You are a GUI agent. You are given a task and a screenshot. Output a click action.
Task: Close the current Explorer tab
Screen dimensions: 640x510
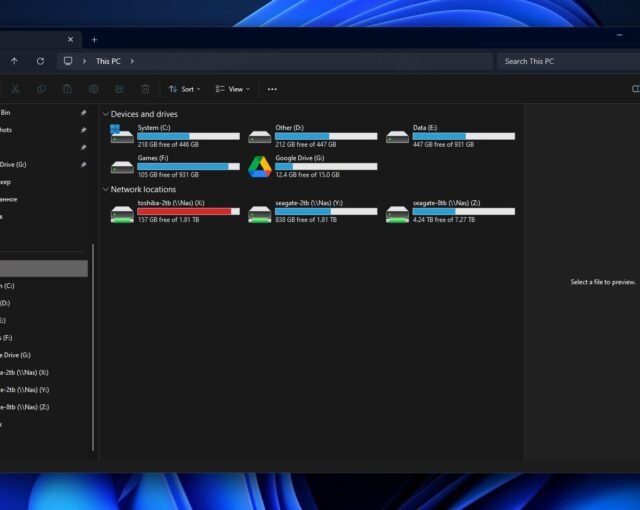coord(71,40)
